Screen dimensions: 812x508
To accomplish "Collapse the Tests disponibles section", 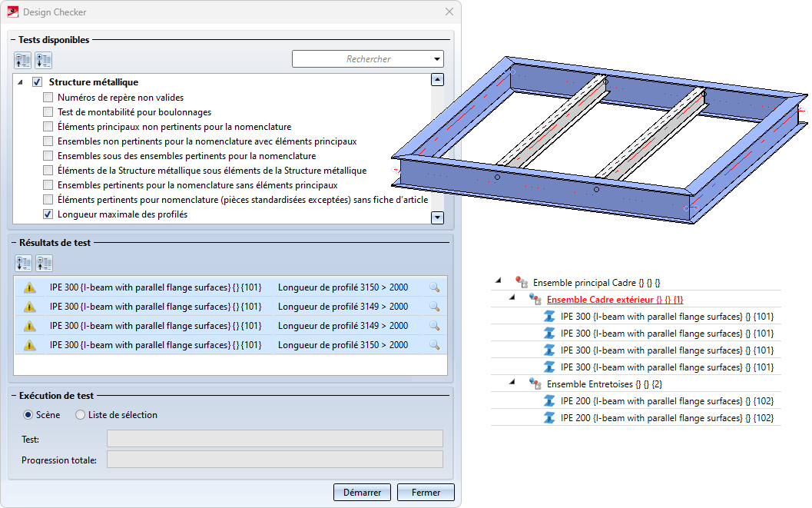I will (14, 40).
